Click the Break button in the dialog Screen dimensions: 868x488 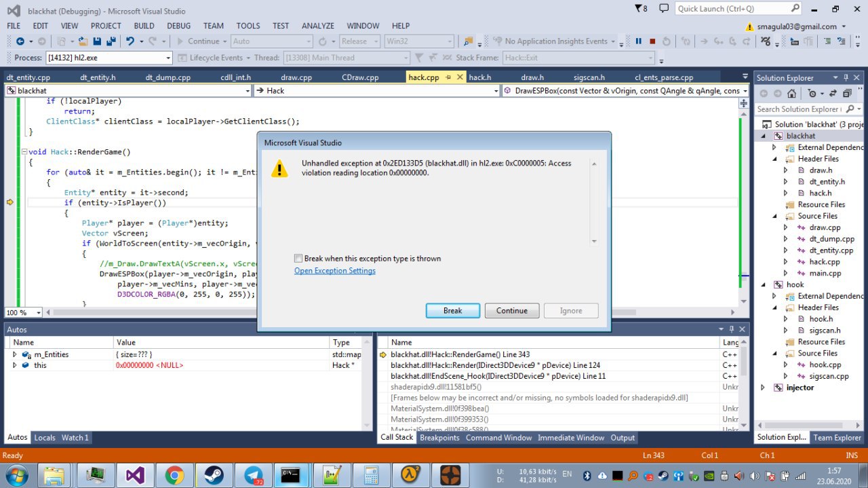click(452, 311)
